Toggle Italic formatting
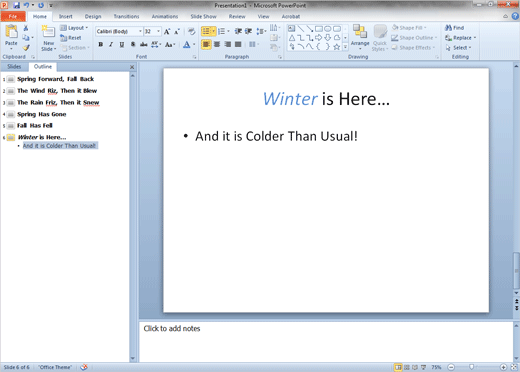Screen dimensions: 520x372 pyautogui.click(x=111, y=44)
